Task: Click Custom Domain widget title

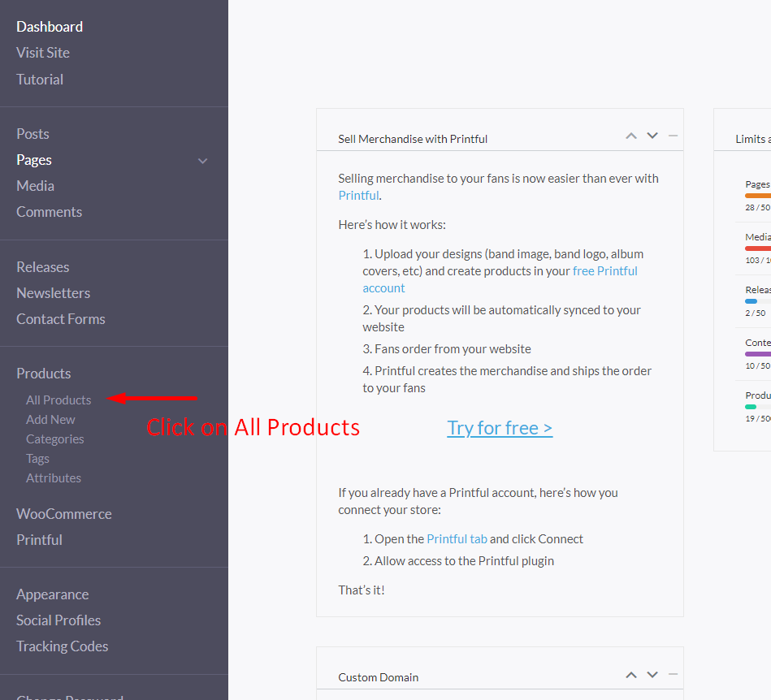Action: click(x=378, y=677)
